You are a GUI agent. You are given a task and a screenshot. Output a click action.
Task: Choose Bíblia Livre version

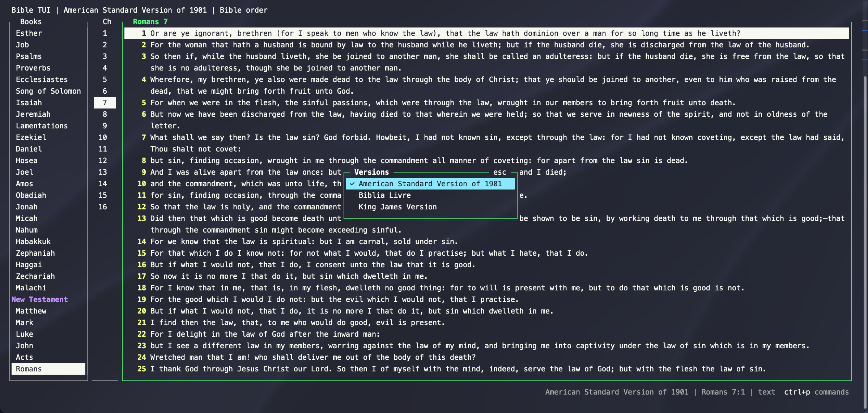pos(430,195)
